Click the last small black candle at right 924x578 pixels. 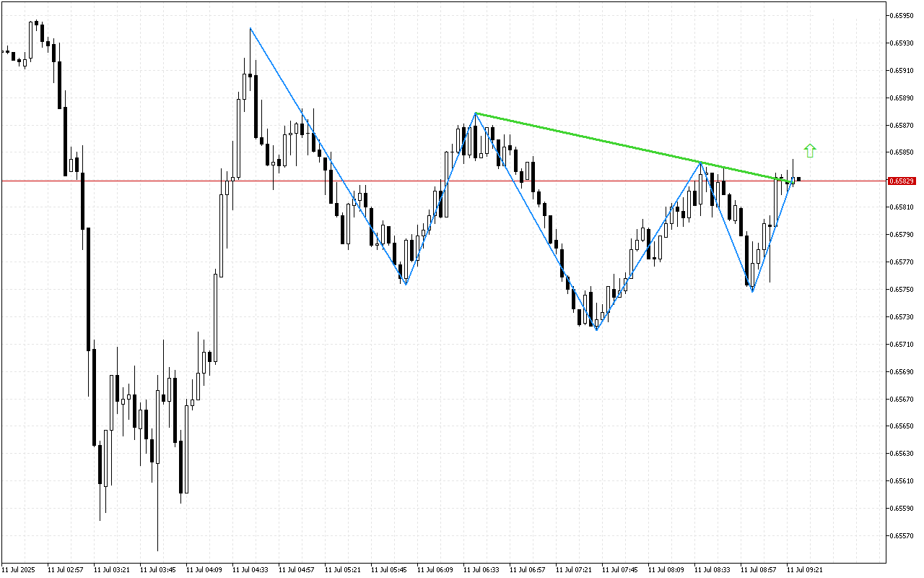tap(798, 179)
